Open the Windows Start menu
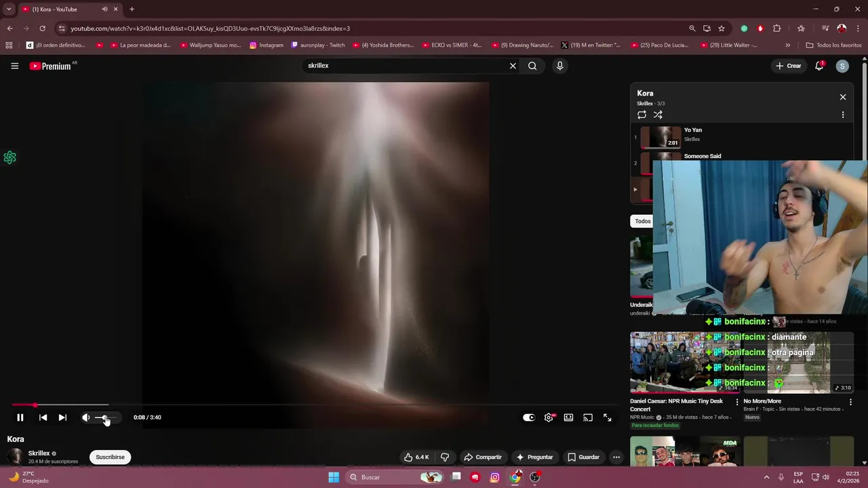Viewport: 868px width, 488px height. 334,477
